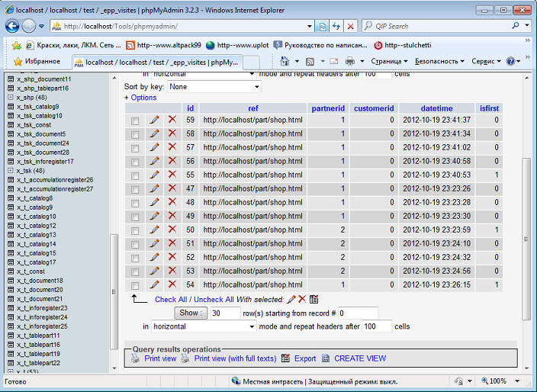Click navigation panel vertical scrollbar thumb
The height and width of the screenshot is (392, 537).
(114, 291)
